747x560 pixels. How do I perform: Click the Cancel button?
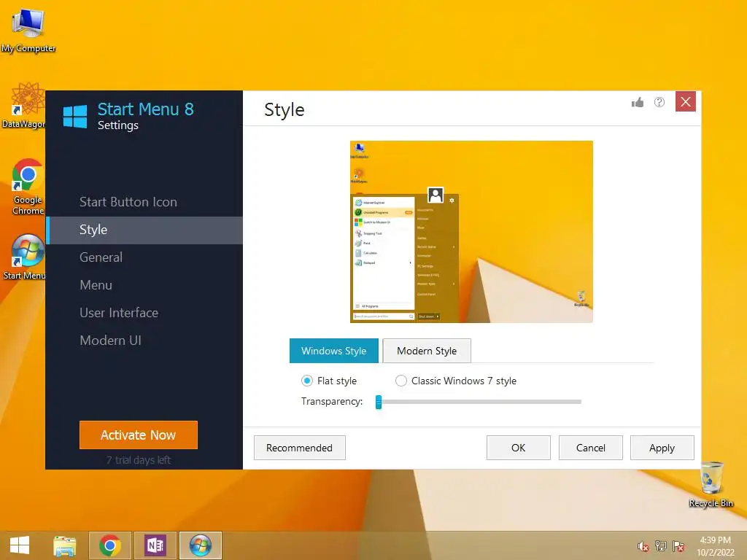pos(591,448)
